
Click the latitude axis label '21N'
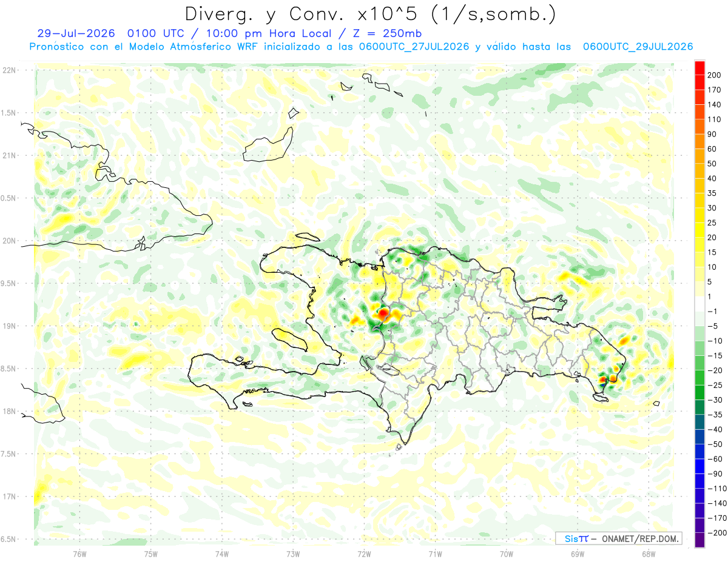pyautogui.click(x=9, y=156)
